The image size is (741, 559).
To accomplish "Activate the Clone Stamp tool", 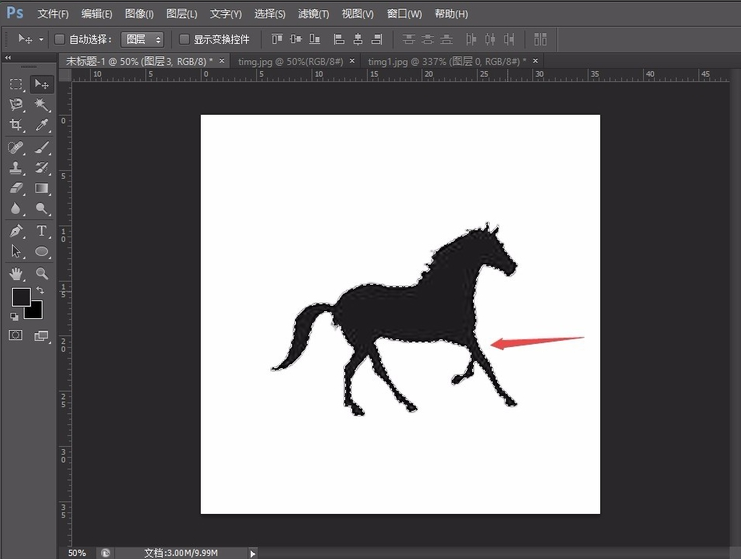I will [16, 168].
